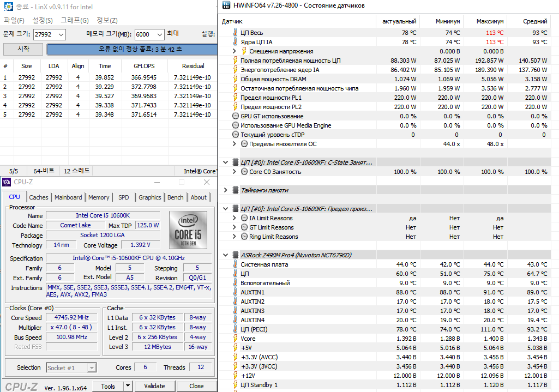The image size is (559, 392).
Task: Click the CPU-Z title bar icon
Action: point(7,182)
